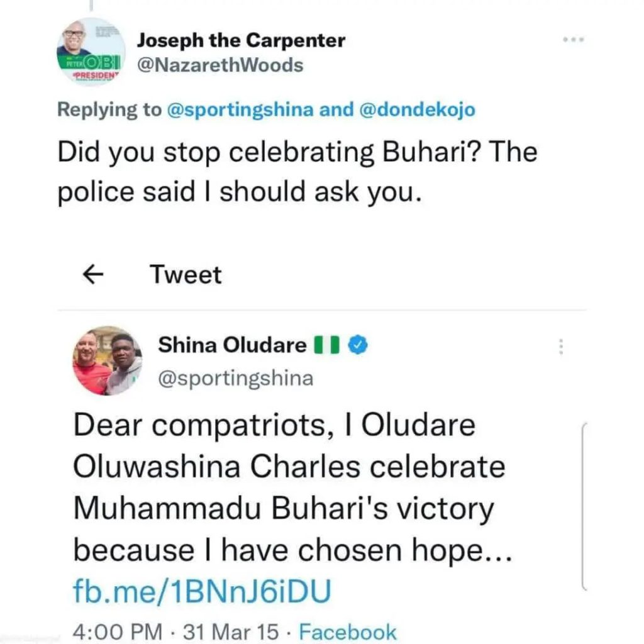Click the Shina Oludare display name
This screenshot has height=644, width=644.
[x=231, y=345]
